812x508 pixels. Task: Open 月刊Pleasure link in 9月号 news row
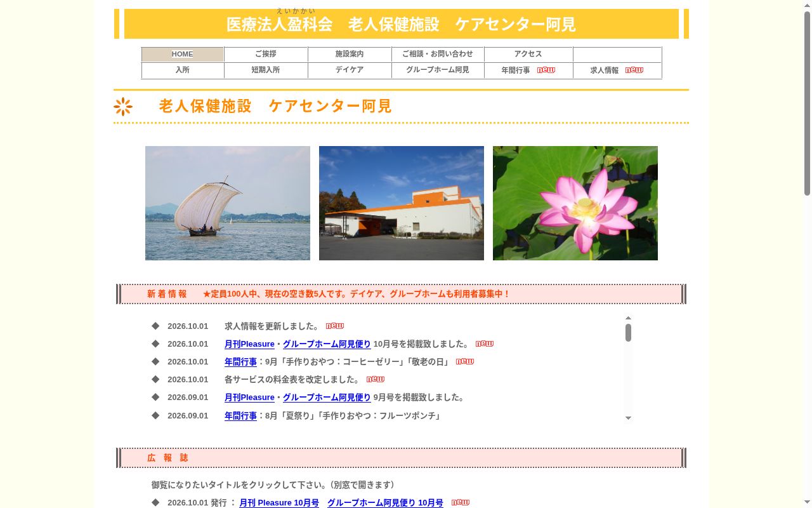tap(249, 398)
